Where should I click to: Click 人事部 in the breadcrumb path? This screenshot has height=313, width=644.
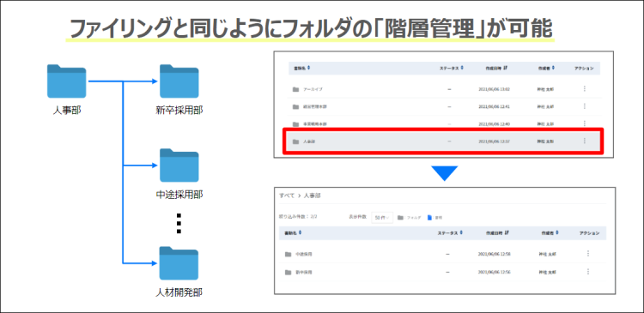(313, 196)
